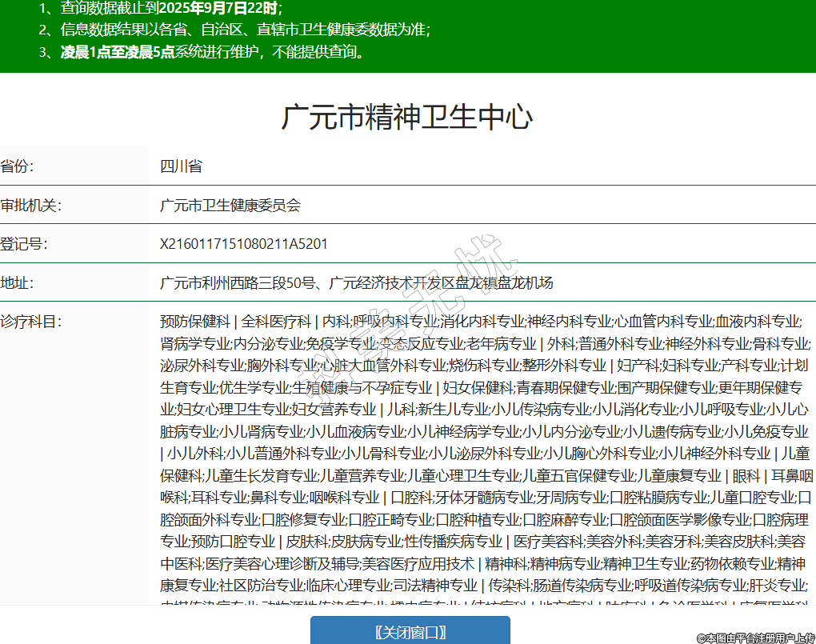Screen dimensions: 816x644
Task: Click 医疗美容科 in the department list
Action: click(x=548, y=542)
